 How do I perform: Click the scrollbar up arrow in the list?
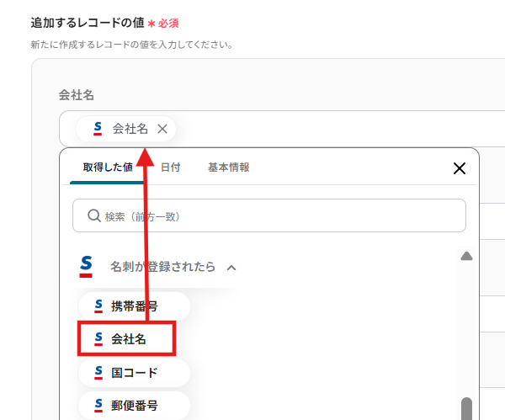[466, 256]
